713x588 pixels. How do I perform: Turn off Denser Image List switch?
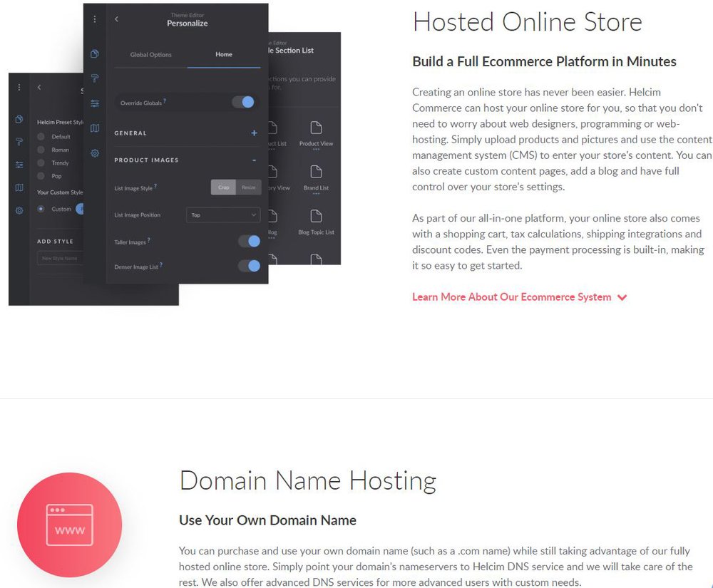pos(249,266)
